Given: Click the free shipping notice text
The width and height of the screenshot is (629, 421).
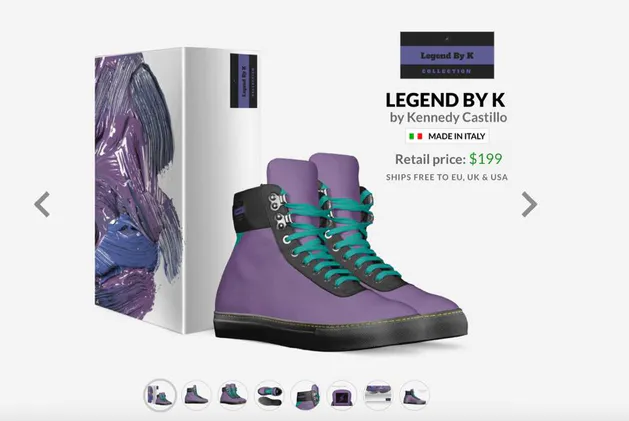Looking at the screenshot, I should [x=447, y=177].
